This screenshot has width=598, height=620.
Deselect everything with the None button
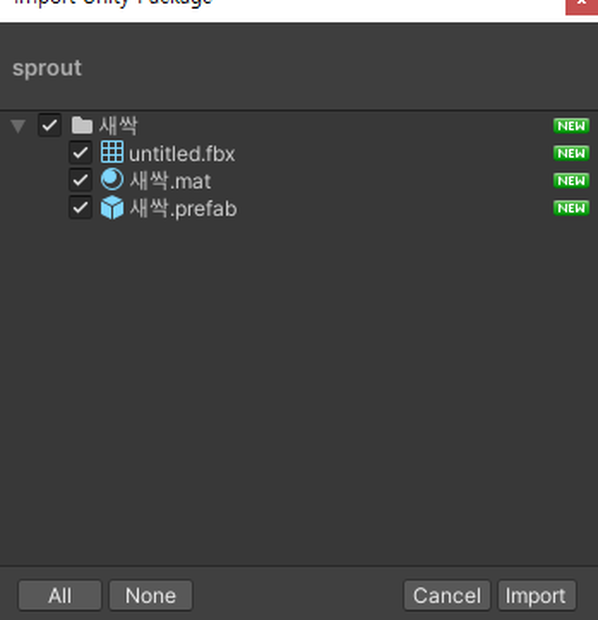point(151,595)
